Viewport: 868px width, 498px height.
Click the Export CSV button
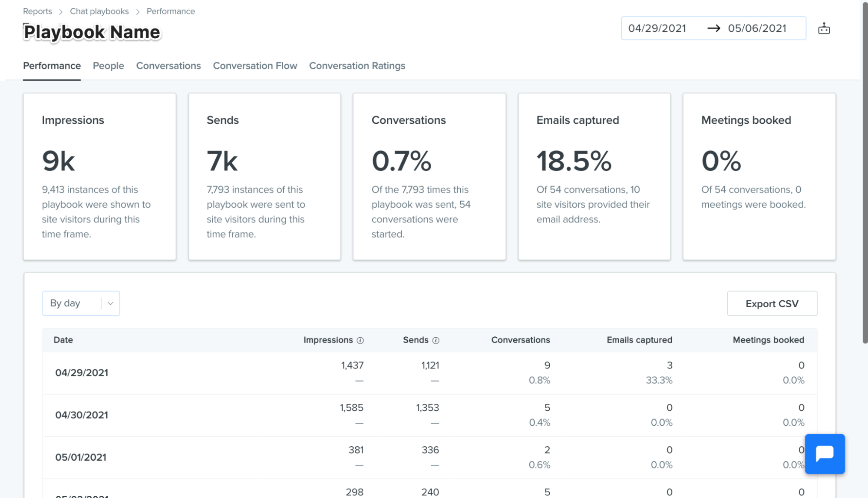point(772,303)
